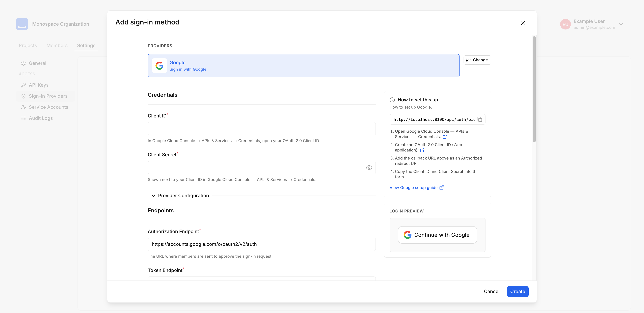
Task: Click the General gear icon
Action: pyautogui.click(x=23, y=64)
